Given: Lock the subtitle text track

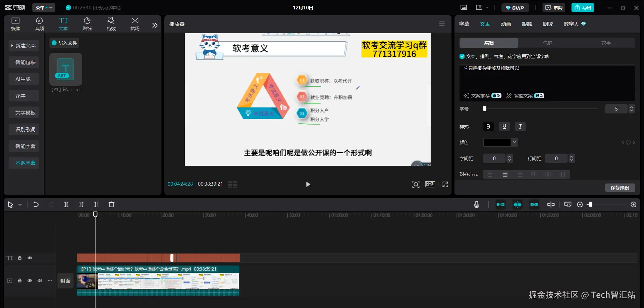Looking at the screenshot, I should click(x=20, y=258).
